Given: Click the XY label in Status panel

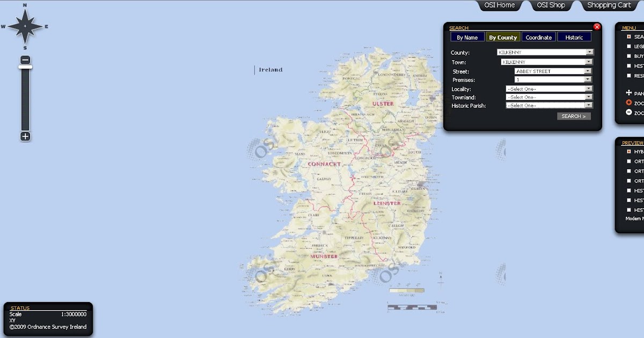Looking at the screenshot, I should pos(12,320).
